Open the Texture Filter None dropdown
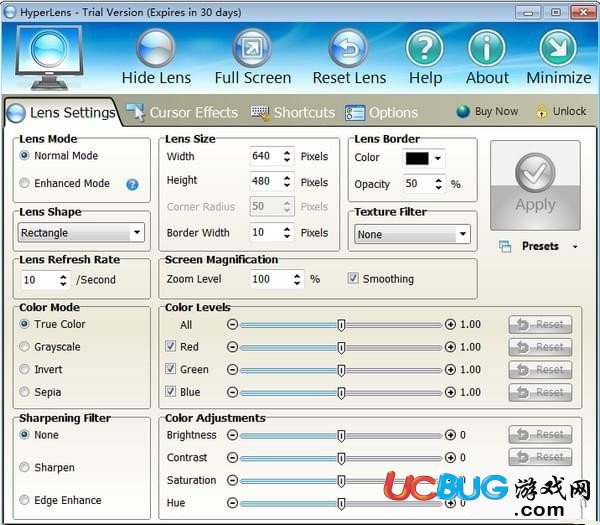Screen dimensions: 600x525 tap(412, 234)
